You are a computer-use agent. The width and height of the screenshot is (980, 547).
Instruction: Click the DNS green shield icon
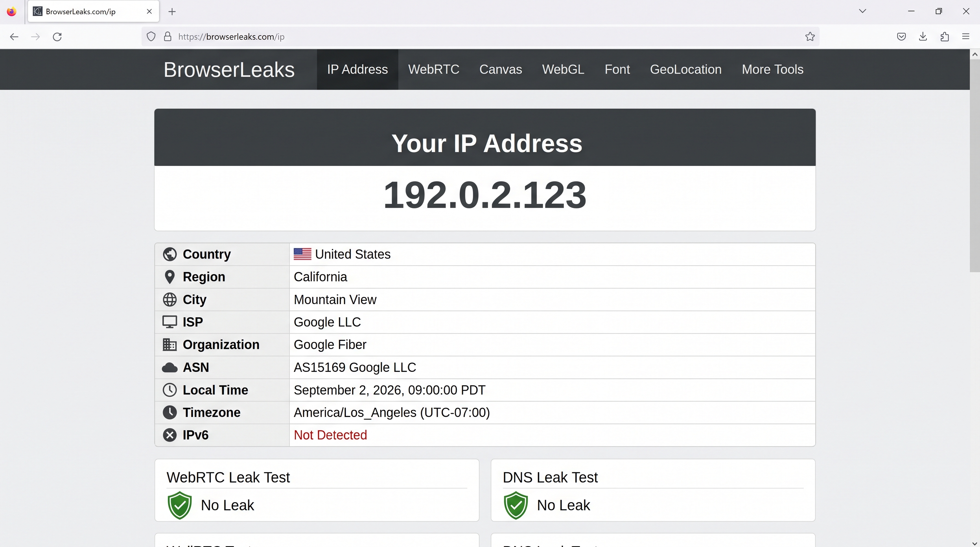click(x=516, y=505)
